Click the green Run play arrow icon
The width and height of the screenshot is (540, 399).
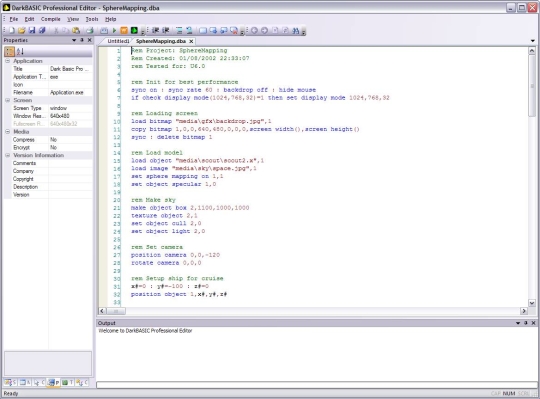(x=114, y=31)
